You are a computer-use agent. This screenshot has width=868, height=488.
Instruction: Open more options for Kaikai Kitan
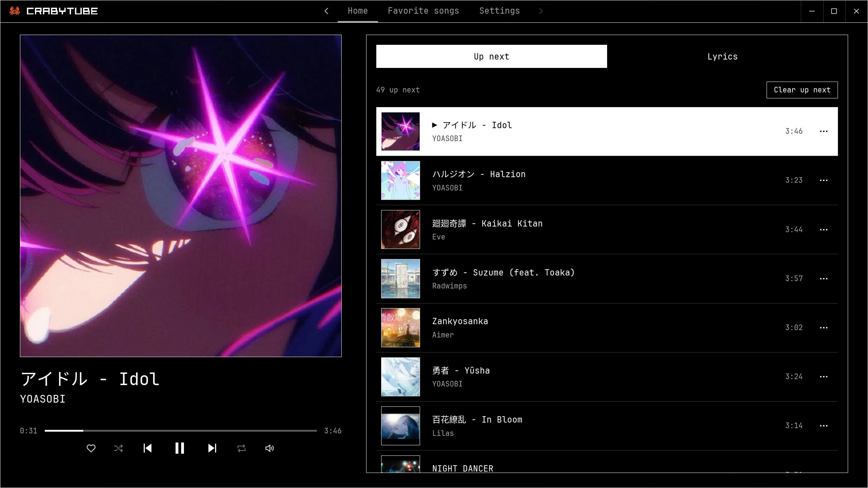(x=824, y=230)
